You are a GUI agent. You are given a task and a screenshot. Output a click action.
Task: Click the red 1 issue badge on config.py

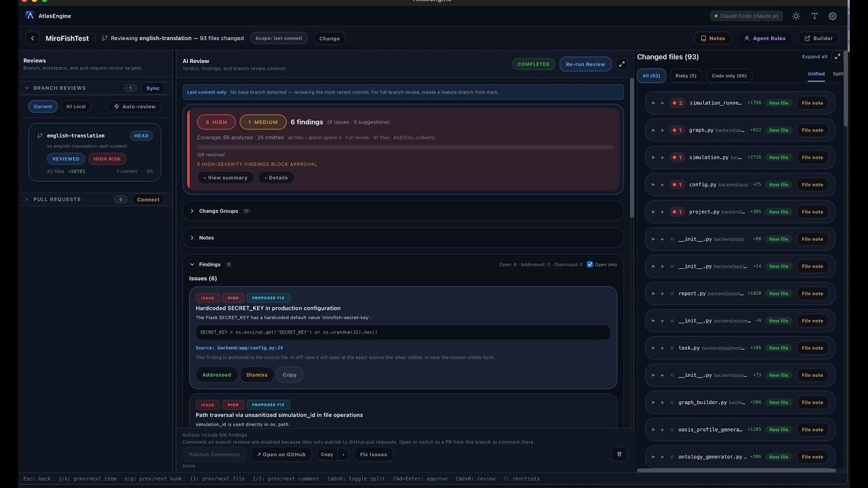[x=677, y=184]
